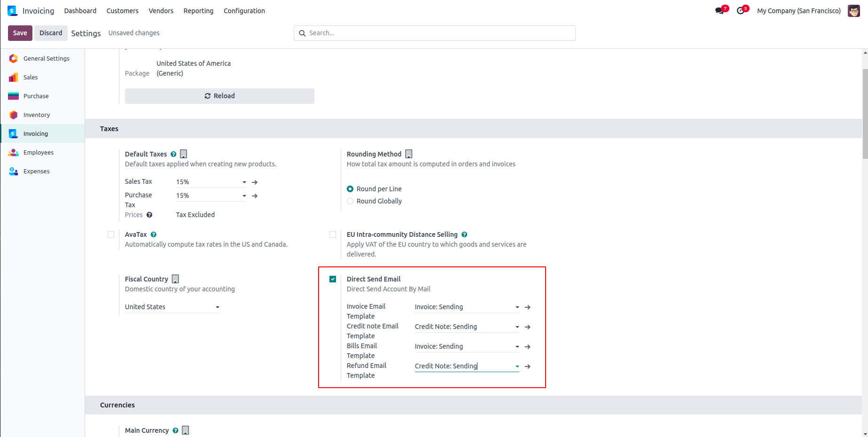Screen dimensions: 868x437
Task: Open the Fiscal Country dropdown
Action: click(x=217, y=307)
